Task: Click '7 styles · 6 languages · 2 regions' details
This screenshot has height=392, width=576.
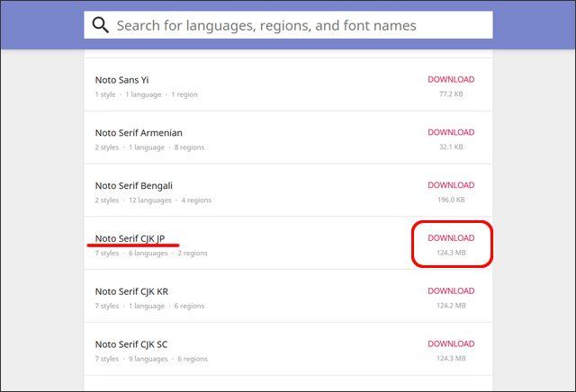Action: (151, 254)
